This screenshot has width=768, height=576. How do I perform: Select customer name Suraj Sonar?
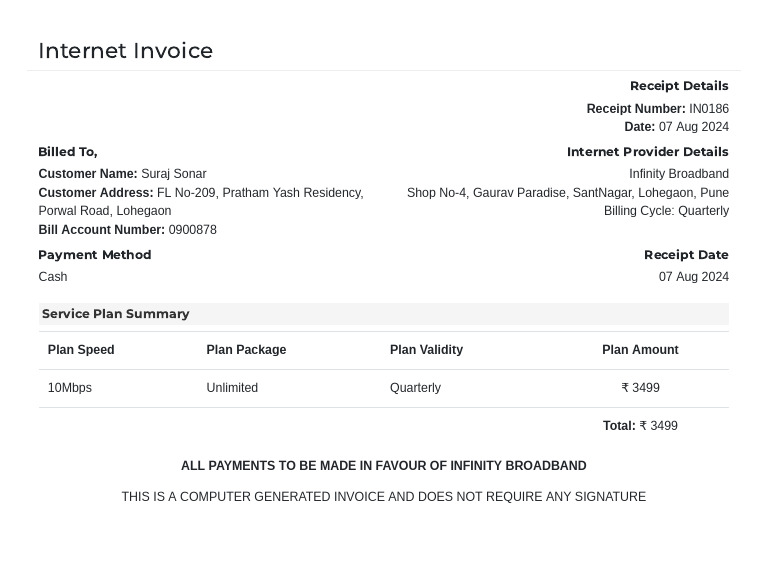pyautogui.click(x=174, y=174)
